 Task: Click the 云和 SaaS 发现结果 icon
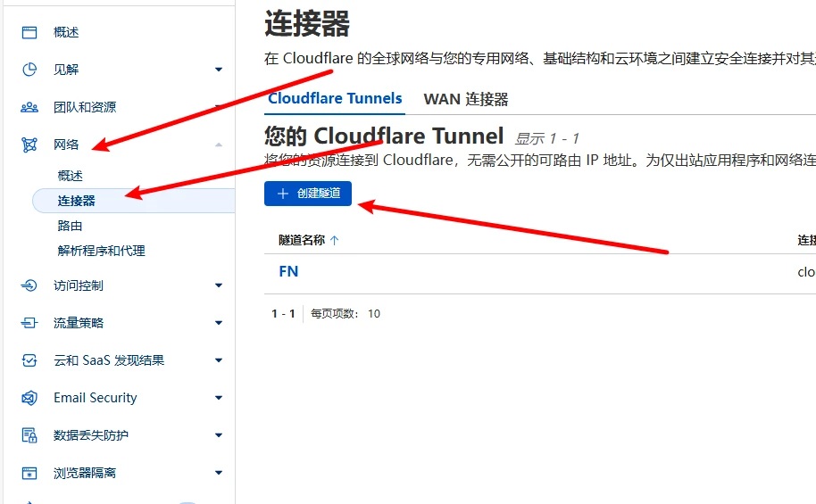coord(29,360)
